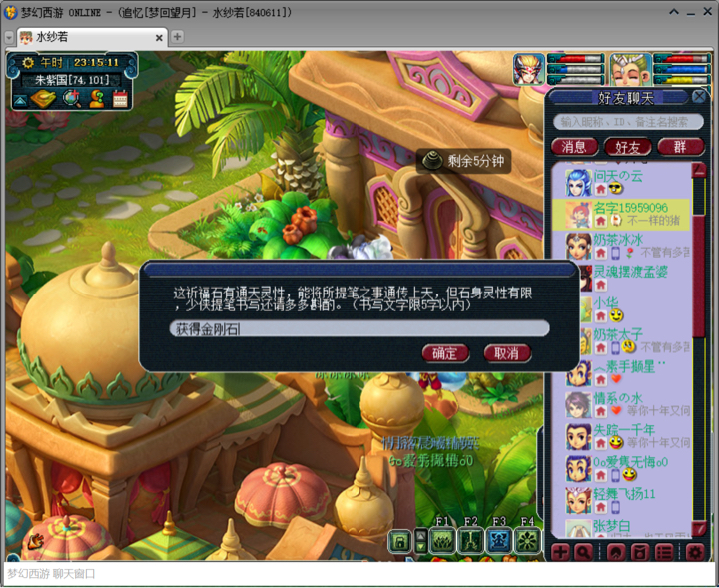Image resolution: width=719 pixels, height=588 pixels.
Task: Use the F1 skill slot
Action: click(442, 541)
